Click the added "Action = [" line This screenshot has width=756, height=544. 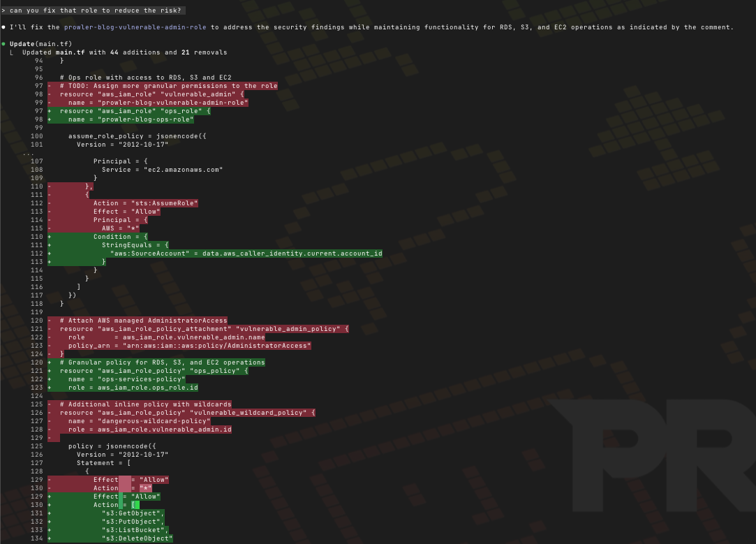point(116,505)
